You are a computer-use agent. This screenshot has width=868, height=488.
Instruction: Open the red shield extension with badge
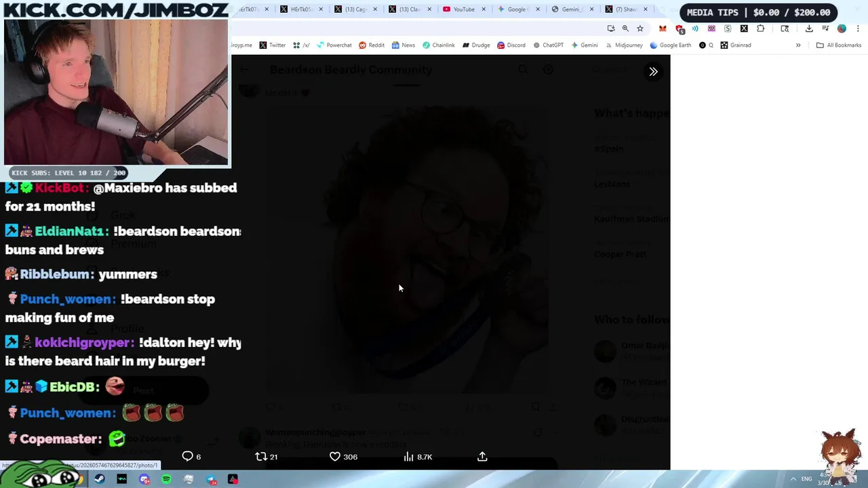pyautogui.click(x=679, y=29)
